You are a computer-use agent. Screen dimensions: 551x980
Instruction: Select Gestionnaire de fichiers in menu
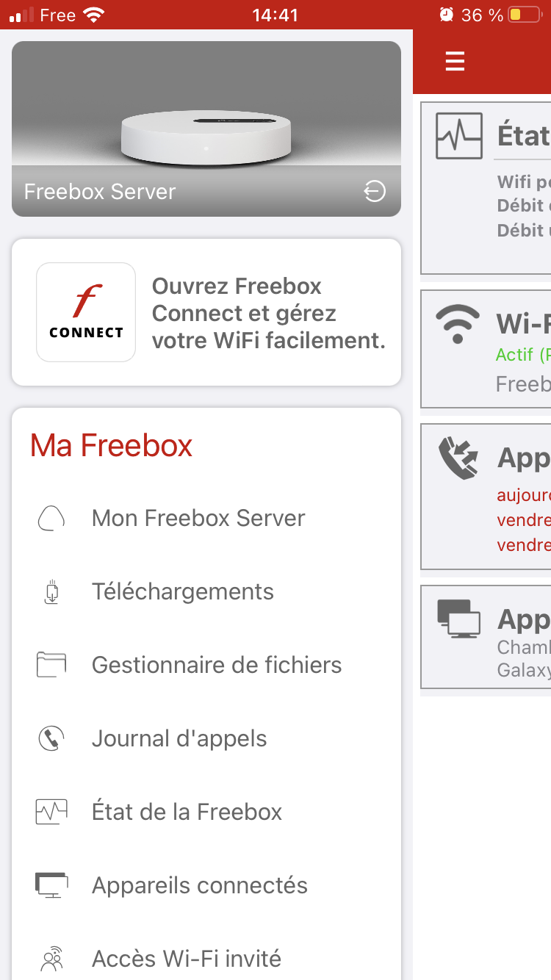click(x=217, y=665)
